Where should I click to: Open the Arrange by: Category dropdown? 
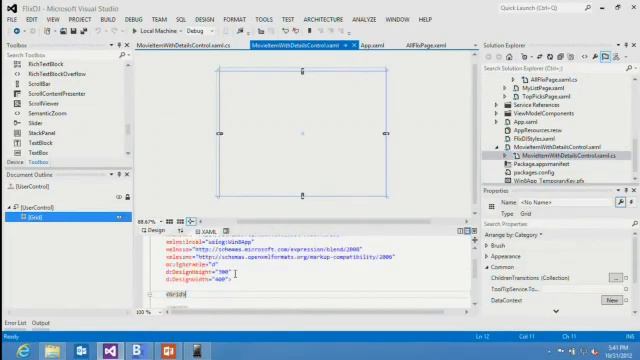pos(513,235)
